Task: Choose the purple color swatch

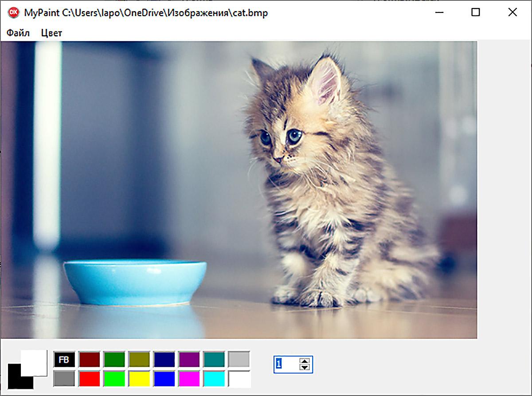Action: tap(189, 360)
